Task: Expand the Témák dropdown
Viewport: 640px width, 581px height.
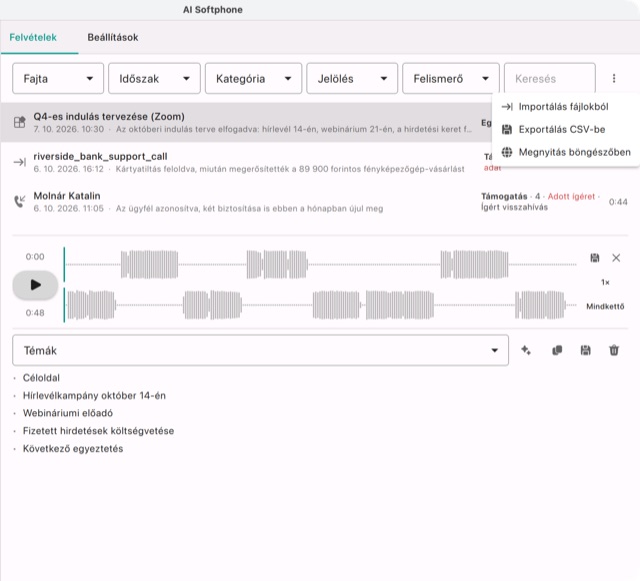Action: (x=260, y=350)
